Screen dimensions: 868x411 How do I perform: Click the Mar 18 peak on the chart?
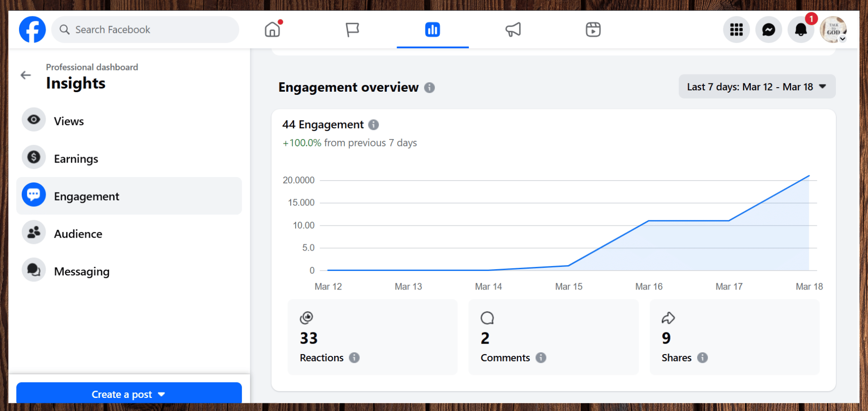pyautogui.click(x=809, y=176)
